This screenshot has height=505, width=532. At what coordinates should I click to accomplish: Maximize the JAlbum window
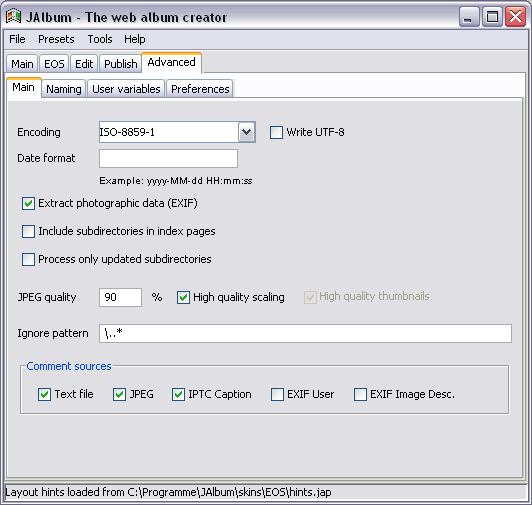[x=492, y=17]
